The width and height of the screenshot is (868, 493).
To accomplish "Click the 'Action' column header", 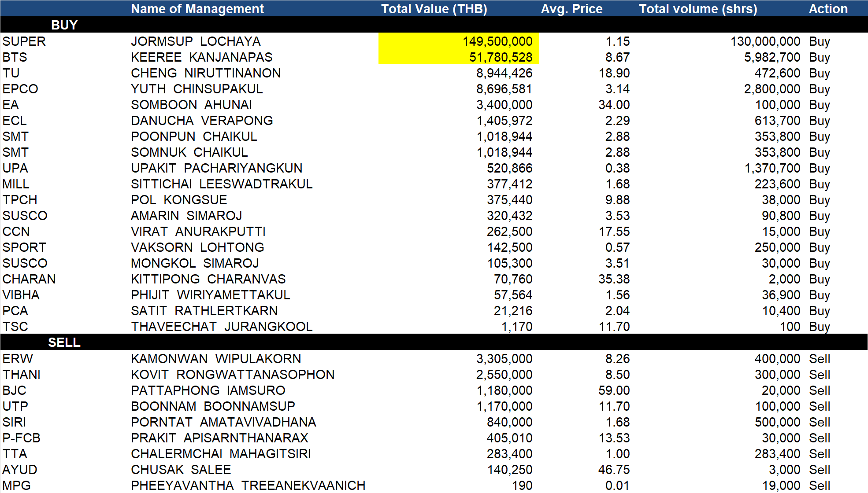I will (828, 9).
